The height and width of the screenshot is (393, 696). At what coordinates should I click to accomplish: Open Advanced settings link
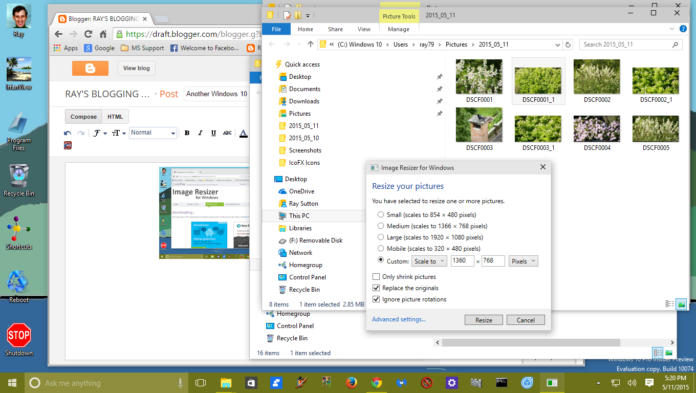tap(399, 319)
